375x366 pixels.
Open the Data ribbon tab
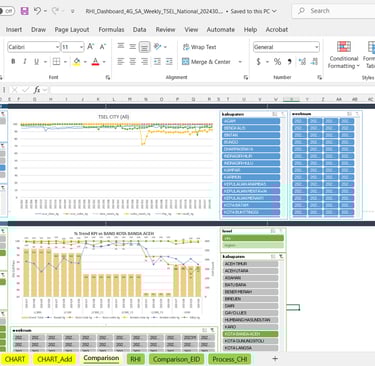[139, 29]
